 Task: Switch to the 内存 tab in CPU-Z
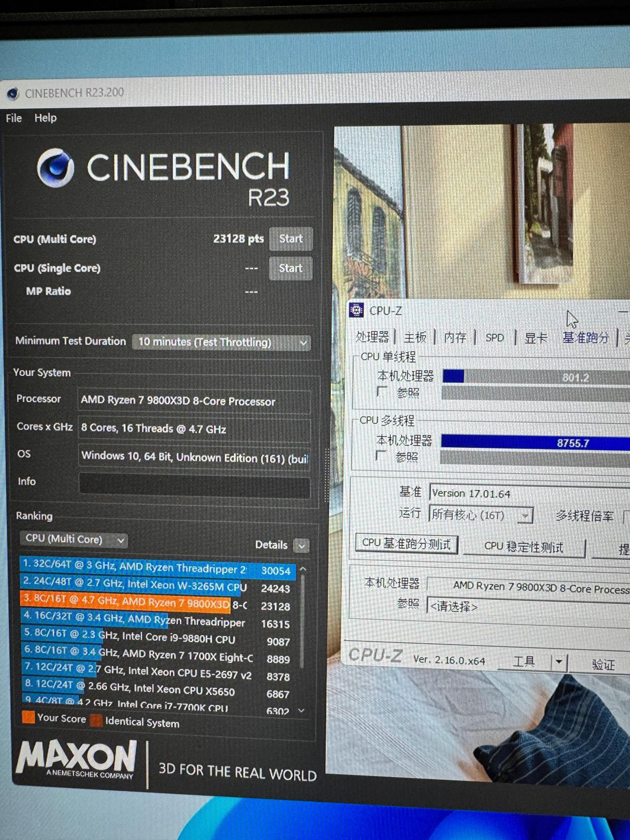tap(455, 337)
